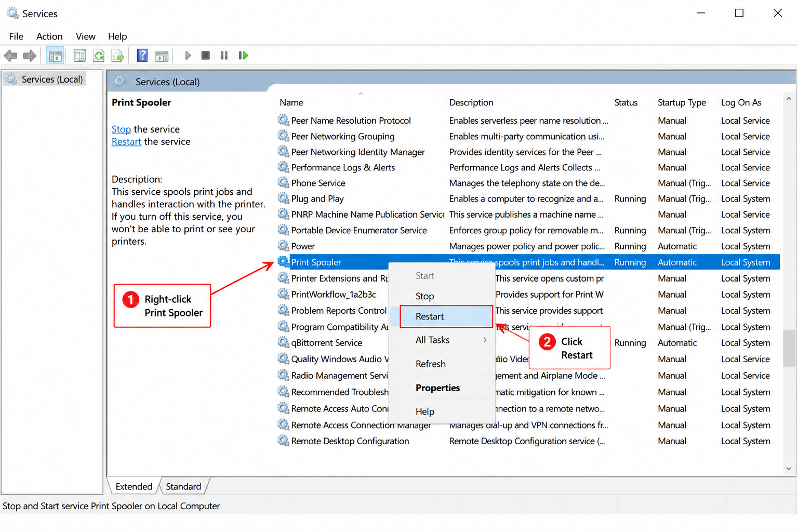This screenshot has height=532, width=798.
Task: Switch to the Extended tab
Action: (134, 486)
